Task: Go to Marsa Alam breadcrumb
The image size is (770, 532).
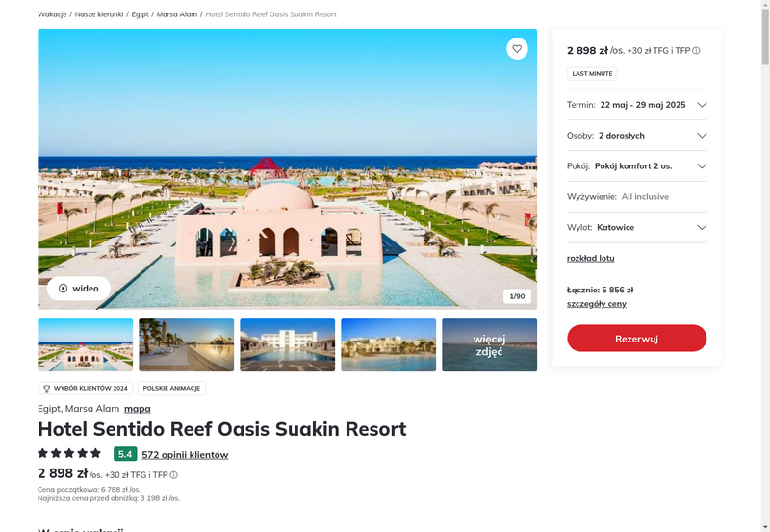Action: (x=177, y=14)
